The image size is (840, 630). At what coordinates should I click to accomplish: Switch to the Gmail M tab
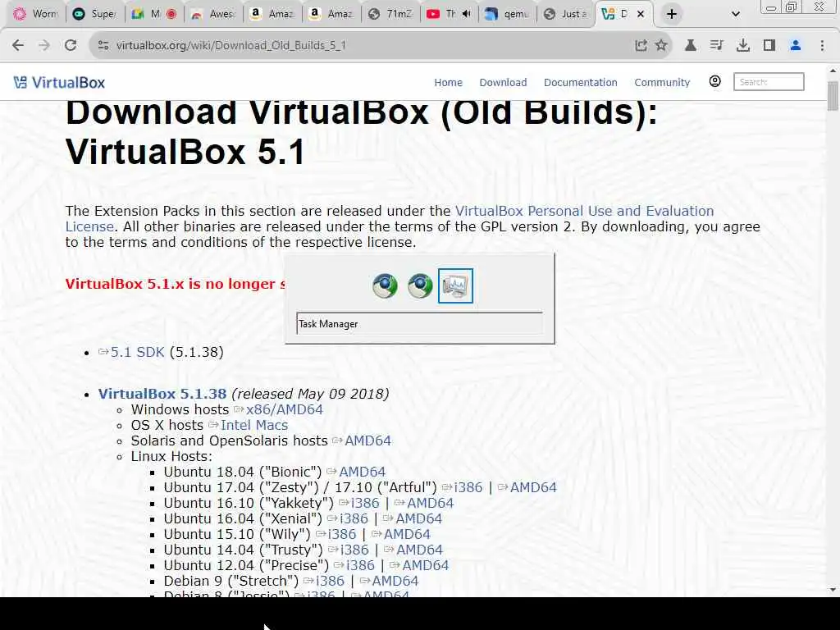154,15
